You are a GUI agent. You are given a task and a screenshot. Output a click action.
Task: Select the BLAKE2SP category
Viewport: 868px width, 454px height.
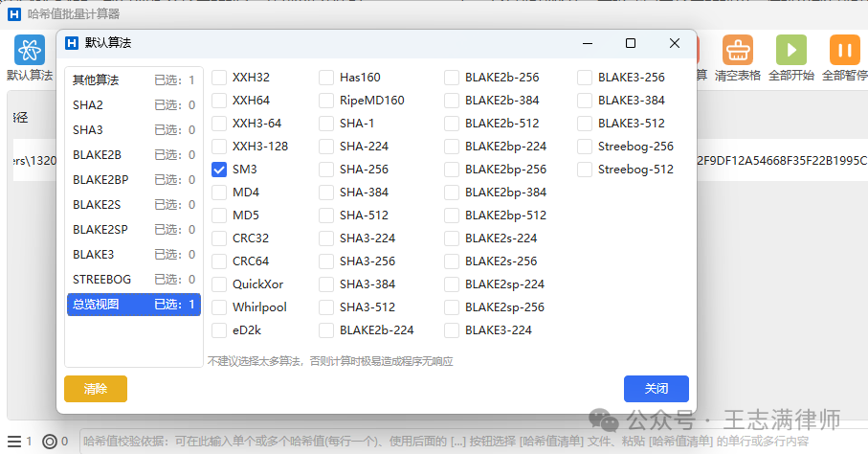click(x=133, y=230)
